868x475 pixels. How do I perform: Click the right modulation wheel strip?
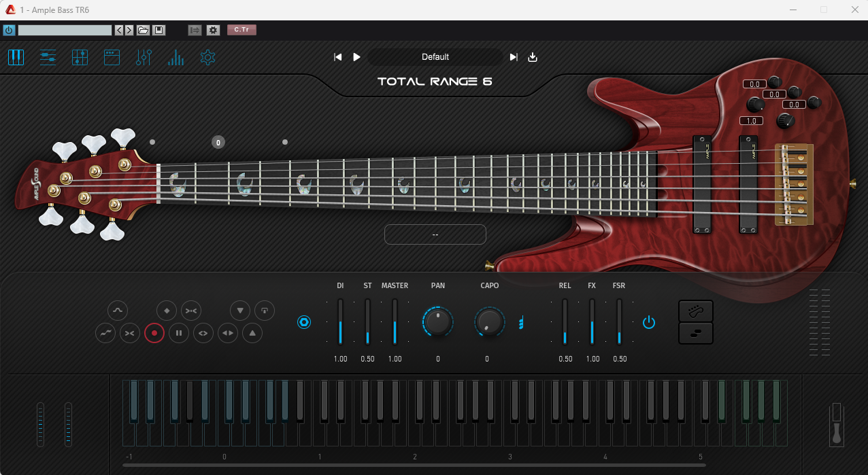(x=68, y=425)
